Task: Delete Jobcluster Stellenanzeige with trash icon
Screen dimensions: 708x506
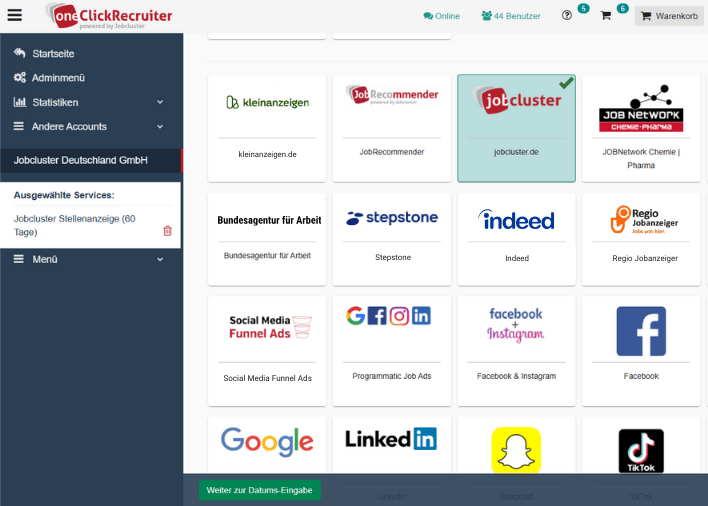Action: 167,231
